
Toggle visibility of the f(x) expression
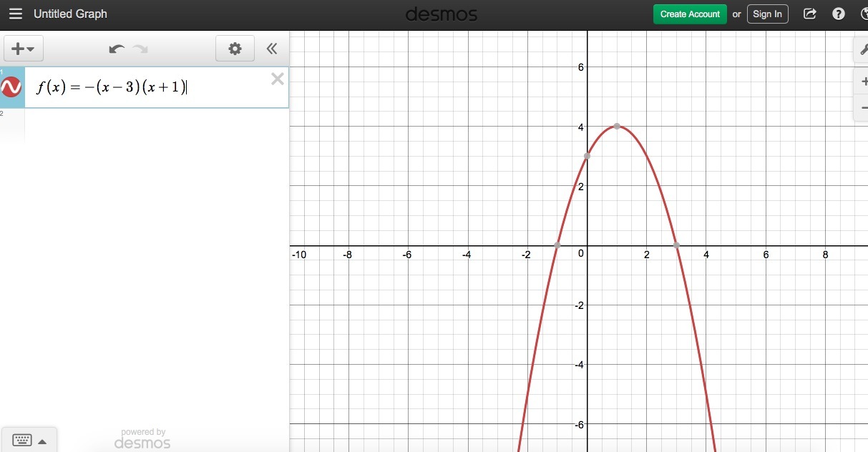click(11, 87)
